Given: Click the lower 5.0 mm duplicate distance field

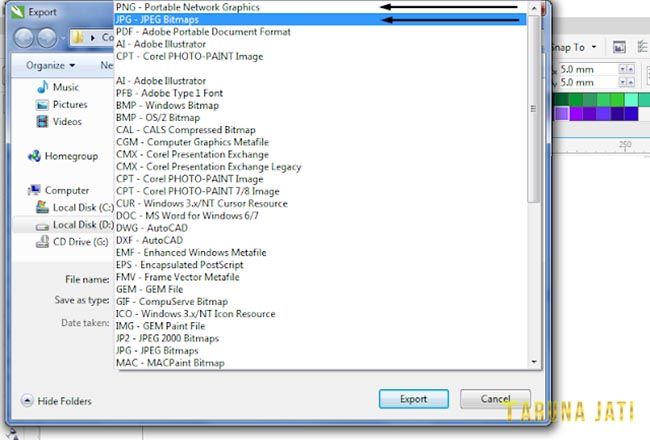Looking at the screenshot, I should (x=588, y=83).
